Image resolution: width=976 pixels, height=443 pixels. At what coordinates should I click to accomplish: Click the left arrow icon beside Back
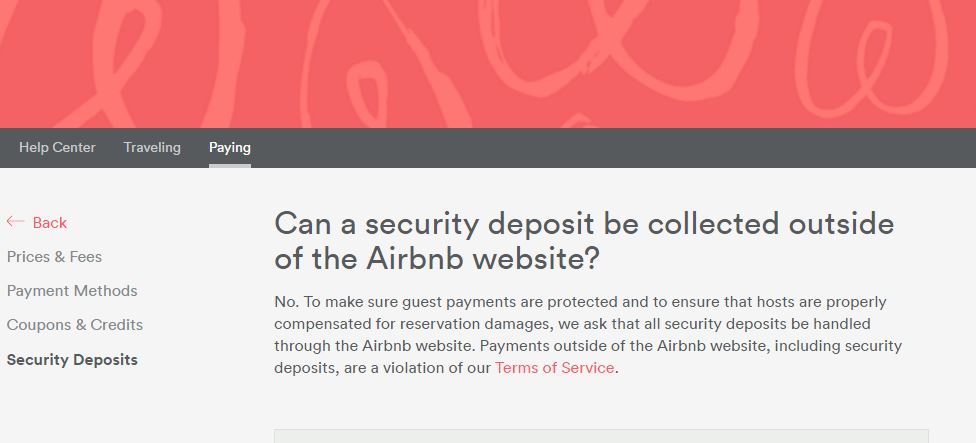coord(15,222)
